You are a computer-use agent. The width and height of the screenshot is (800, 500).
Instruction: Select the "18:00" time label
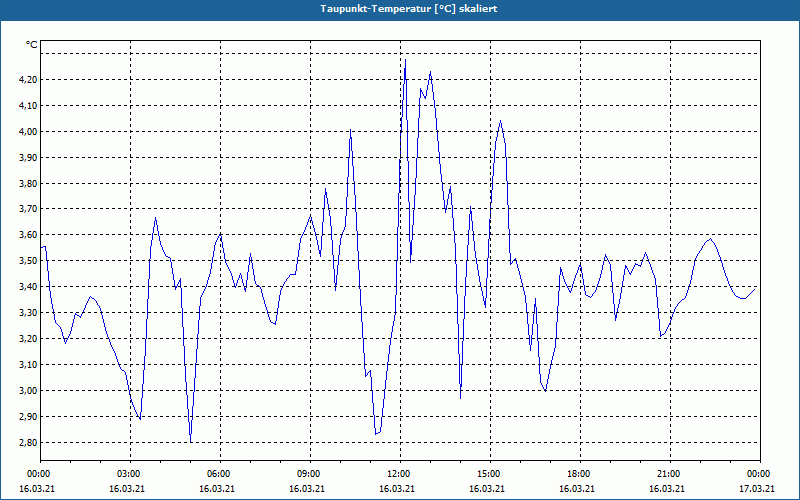pyautogui.click(x=580, y=474)
